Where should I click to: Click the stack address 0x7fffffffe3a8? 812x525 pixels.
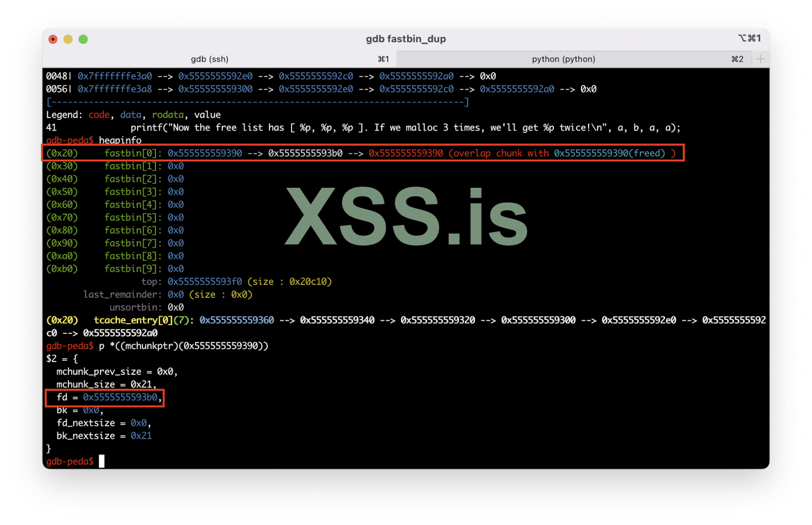click(x=115, y=89)
